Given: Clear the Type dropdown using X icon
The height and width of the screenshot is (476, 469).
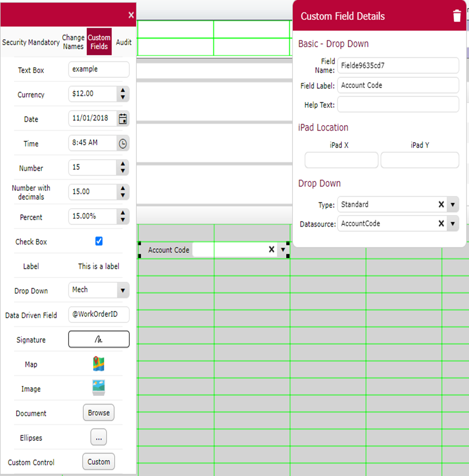Looking at the screenshot, I should [x=441, y=204].
